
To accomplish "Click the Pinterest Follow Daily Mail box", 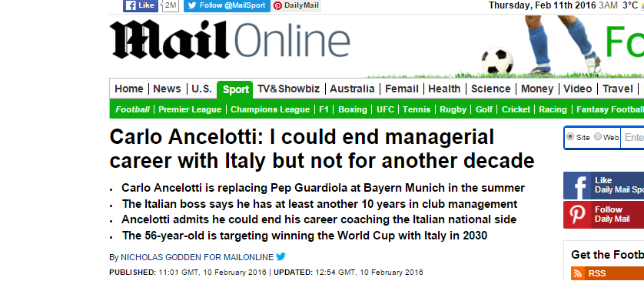I will [604, 214].
